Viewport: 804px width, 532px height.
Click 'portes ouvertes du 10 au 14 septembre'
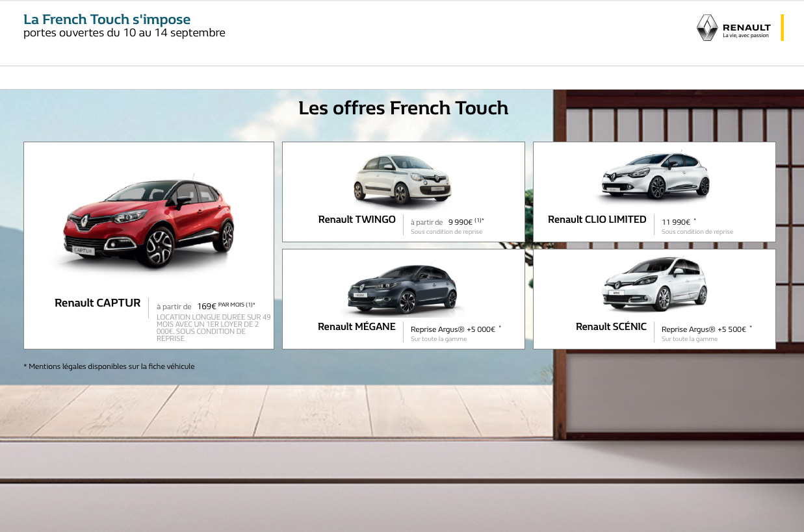point(124,32)
